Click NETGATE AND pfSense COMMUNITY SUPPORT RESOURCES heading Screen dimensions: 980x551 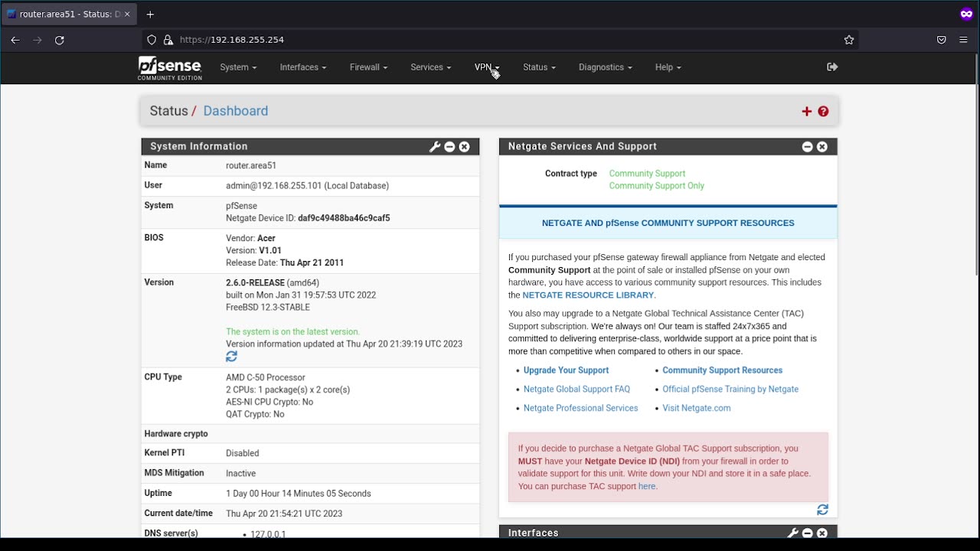click(x=668, y=223)
